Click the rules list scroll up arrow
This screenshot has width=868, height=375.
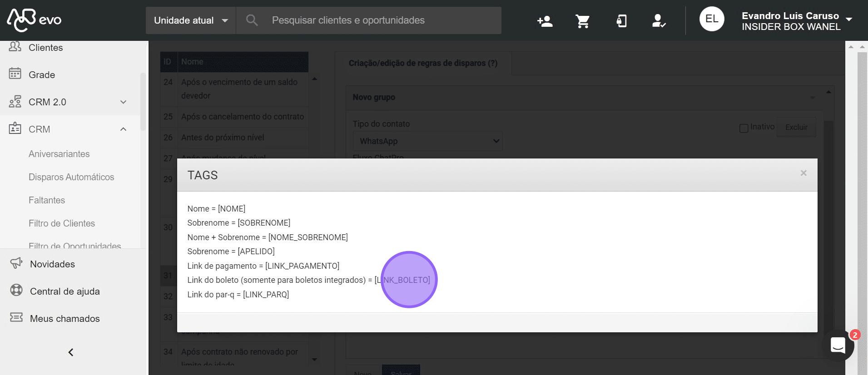314,79
